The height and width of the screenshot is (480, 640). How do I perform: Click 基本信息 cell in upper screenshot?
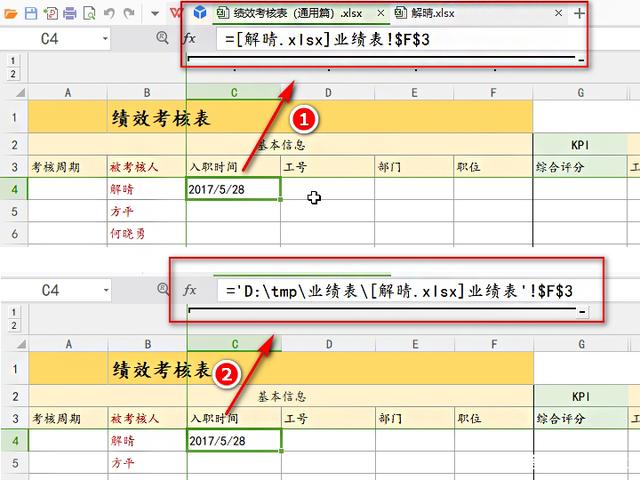(281, 144)
